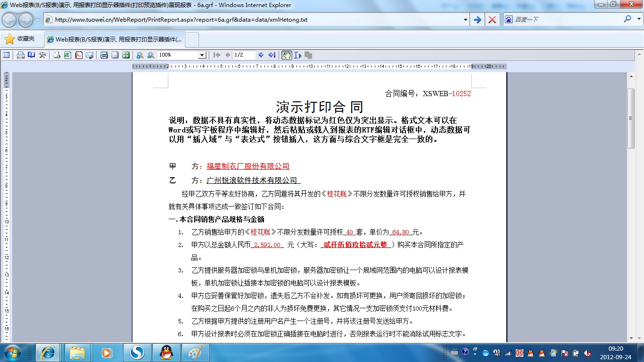Open address bar URL history dropdown

465,20
